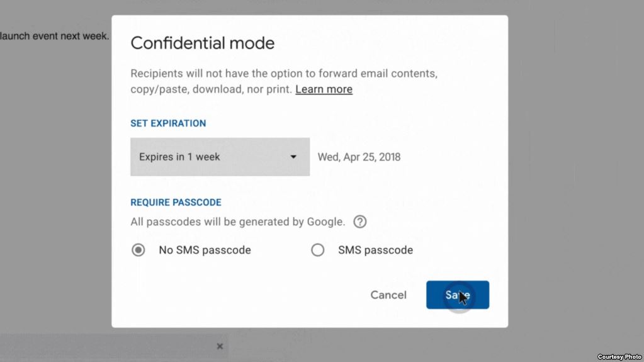This screenshot has height=362, width=644.
Task: Click the 'Confidential mode' dialog title
Action: point(202,43)
